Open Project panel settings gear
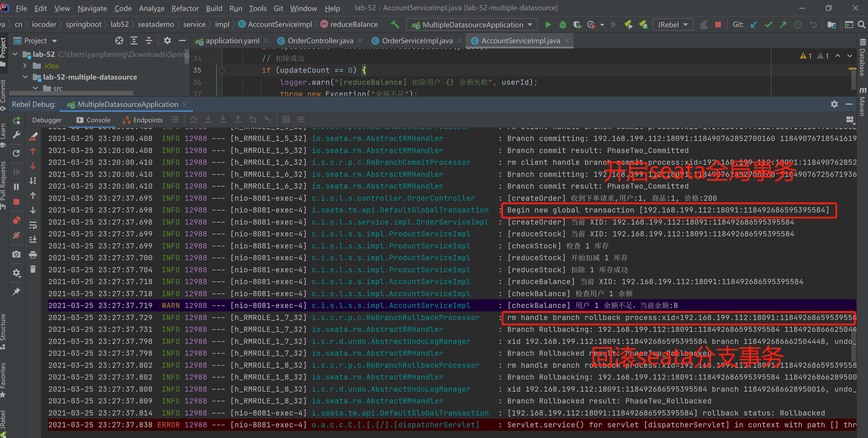 pyautogui.click(x=167, y=40)
